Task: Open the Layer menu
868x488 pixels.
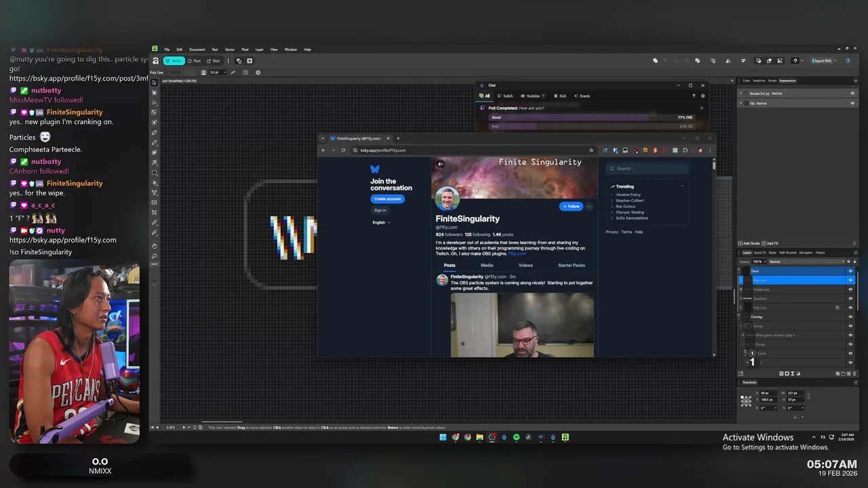Action: click(259, 49)
